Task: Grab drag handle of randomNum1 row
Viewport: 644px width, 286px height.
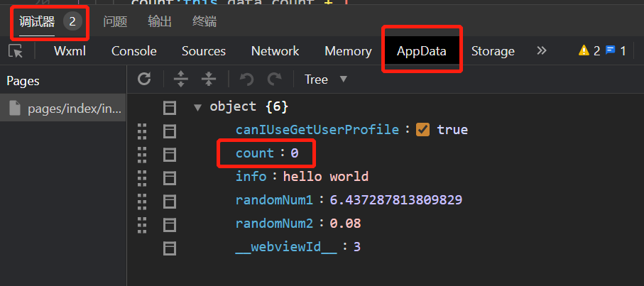Action: (142, 202)
